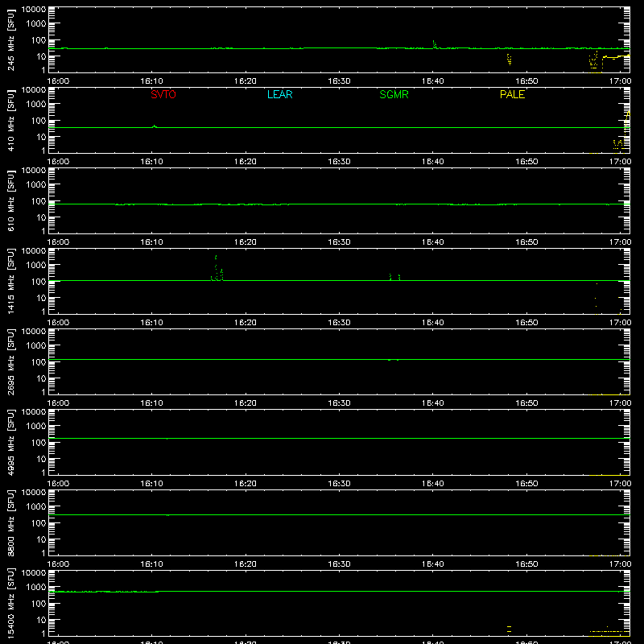Select the 2695 MHz [SFU] axis title
Screen dimensions: 644x644
pos(10,361)
